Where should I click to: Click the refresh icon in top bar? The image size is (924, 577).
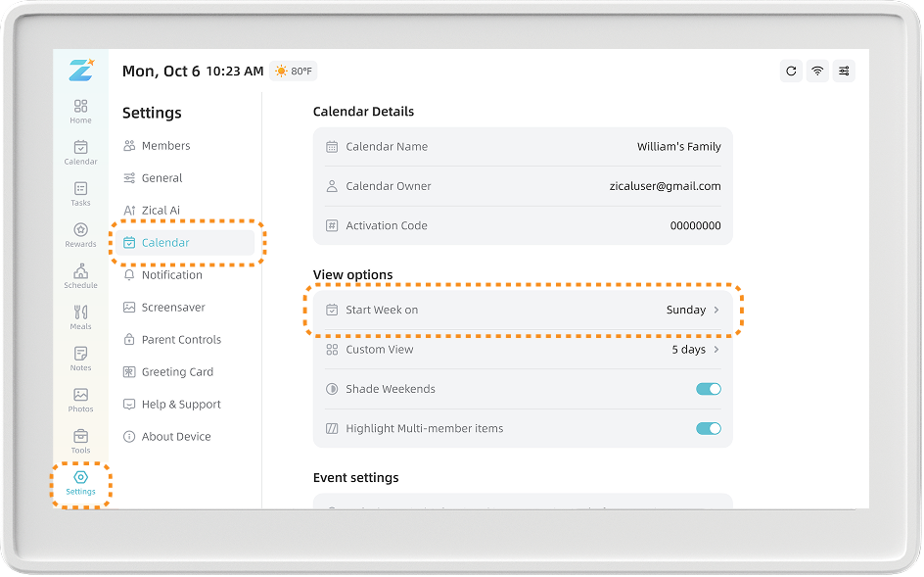(x=792, y=72)
